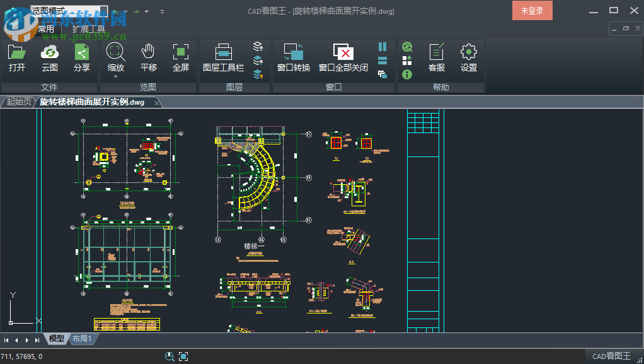
Task: Jump to the last layout tab arrow
Action: click(x=37, y=340)
